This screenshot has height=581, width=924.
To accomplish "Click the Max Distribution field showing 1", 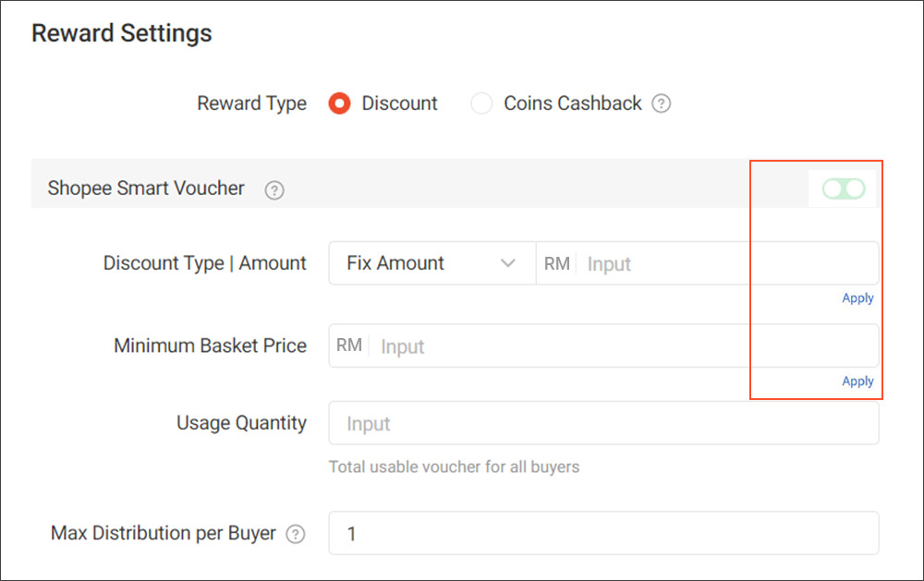I will [x=603, y=533].
